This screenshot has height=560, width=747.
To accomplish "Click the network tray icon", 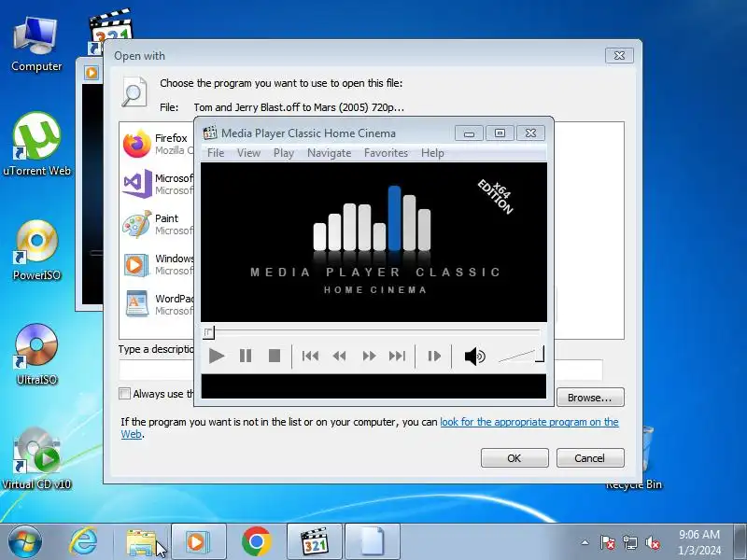I will tap(629, 542).
